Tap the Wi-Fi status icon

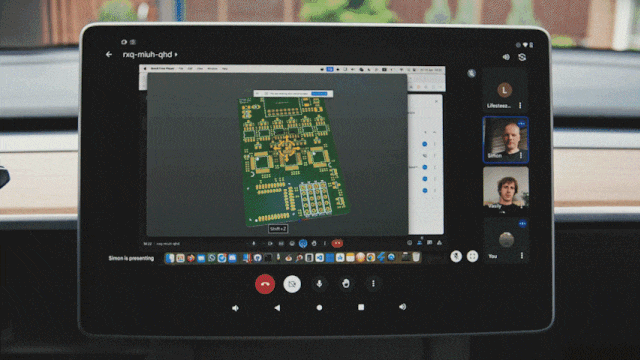[525, 45]
